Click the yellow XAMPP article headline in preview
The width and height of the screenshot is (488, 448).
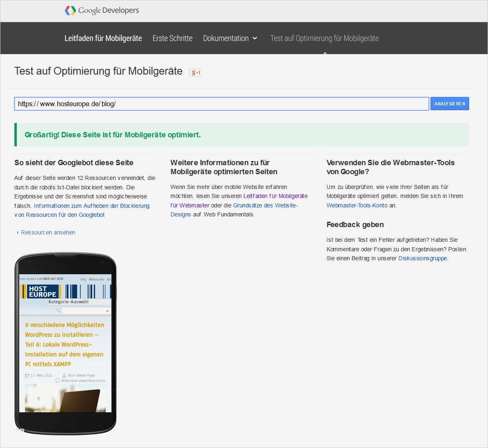tap(64, 344)
